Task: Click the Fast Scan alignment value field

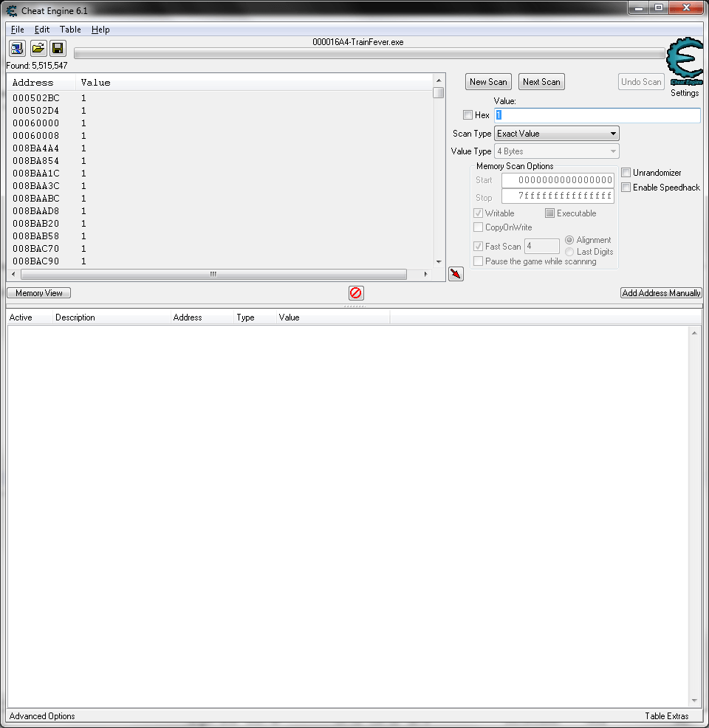Action: (542, 246)
